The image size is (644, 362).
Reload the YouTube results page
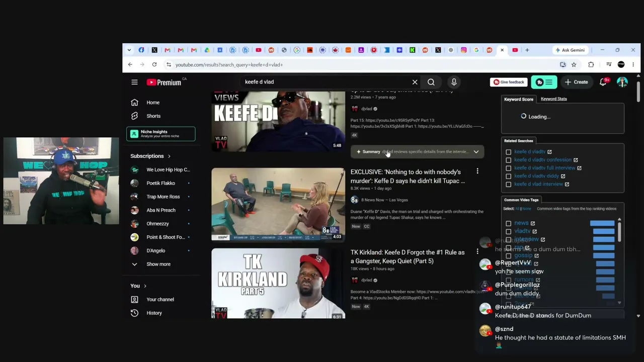[154, 64]
